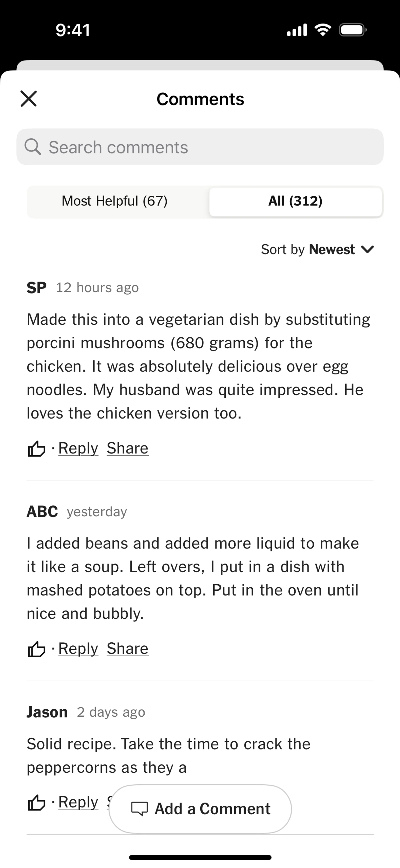Tap the battery indicator icon
The width and height of the screenshot is (400, 868).
(352, 30)
